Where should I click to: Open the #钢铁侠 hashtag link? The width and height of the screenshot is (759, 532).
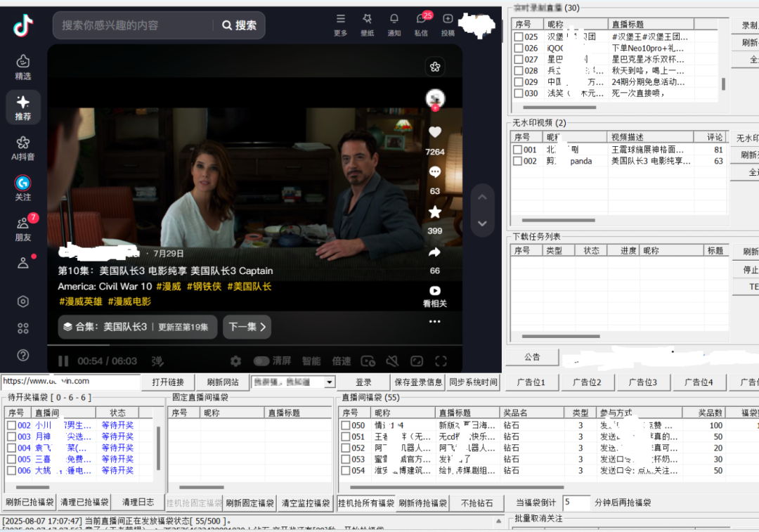coord(205,287)
